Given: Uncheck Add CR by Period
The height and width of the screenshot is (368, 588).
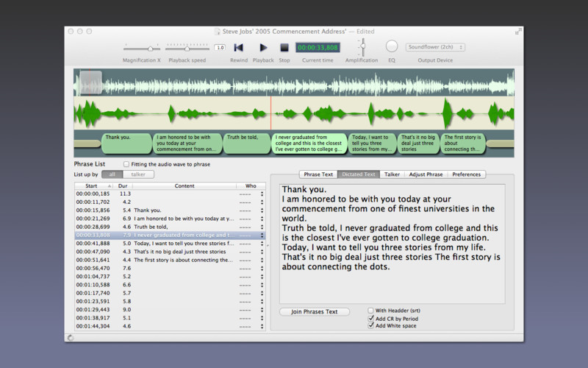Looking at the screenshot, I should [370, 319].
